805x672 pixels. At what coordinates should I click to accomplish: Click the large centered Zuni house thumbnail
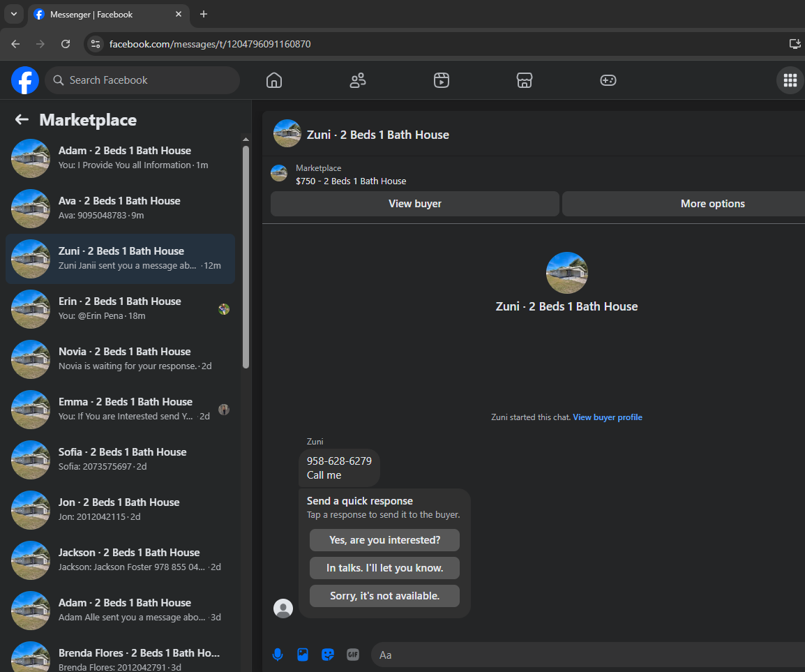point(567,273)
